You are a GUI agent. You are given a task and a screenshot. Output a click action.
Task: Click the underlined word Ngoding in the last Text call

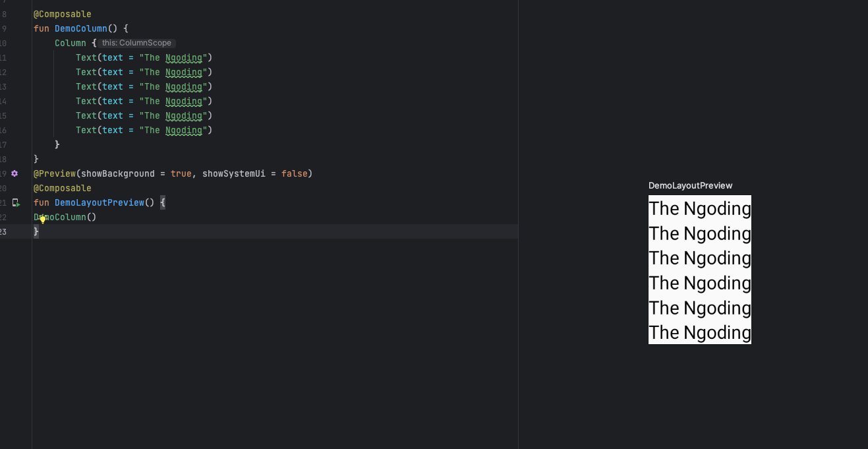(x=183, y=130)
